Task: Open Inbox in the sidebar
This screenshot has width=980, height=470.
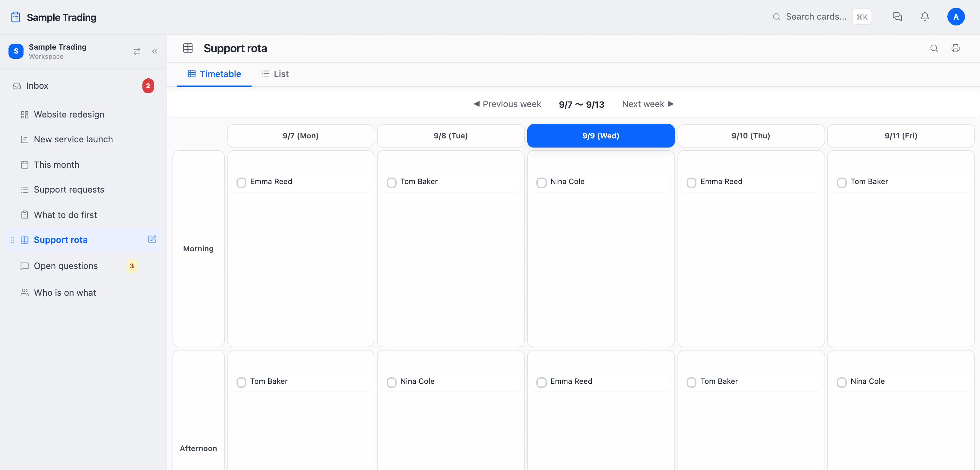Action: 83,86
